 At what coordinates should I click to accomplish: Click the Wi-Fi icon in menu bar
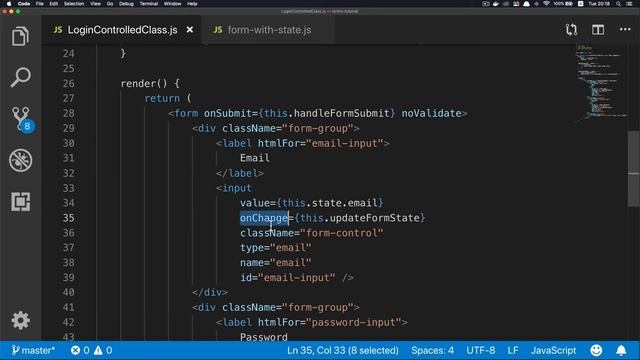546,4
